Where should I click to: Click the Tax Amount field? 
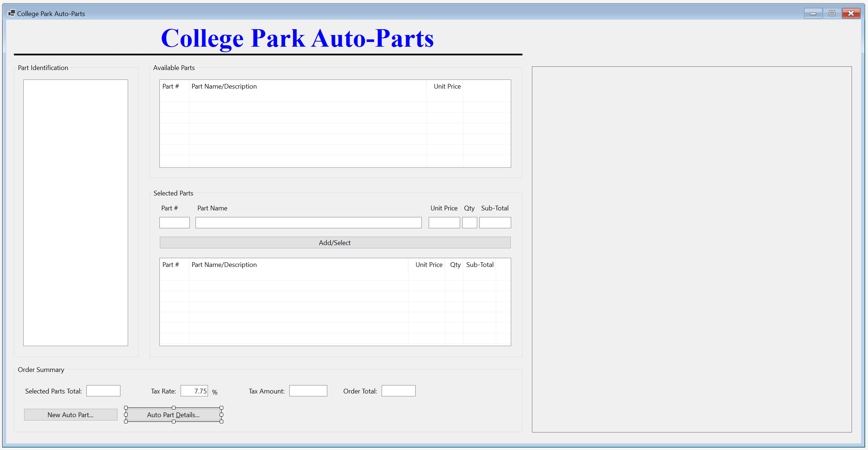pos(308,391)
